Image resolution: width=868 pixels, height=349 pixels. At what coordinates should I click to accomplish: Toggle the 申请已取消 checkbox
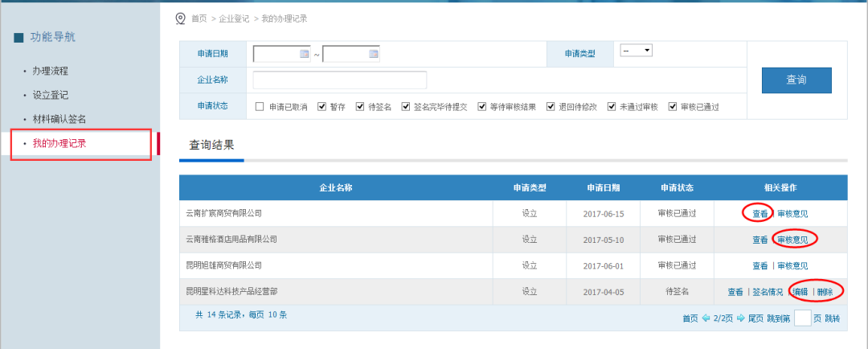[260, 107]
